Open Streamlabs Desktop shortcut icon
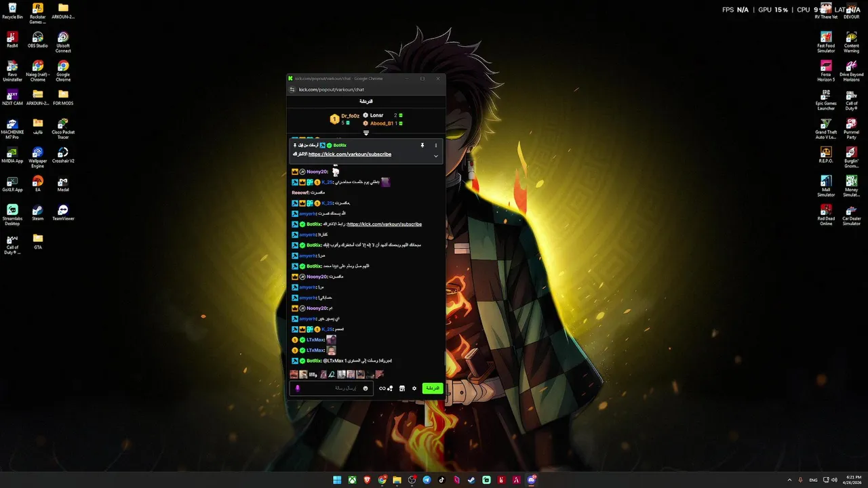868x488 pixels. pyautogui.click(x=12, y=215)
